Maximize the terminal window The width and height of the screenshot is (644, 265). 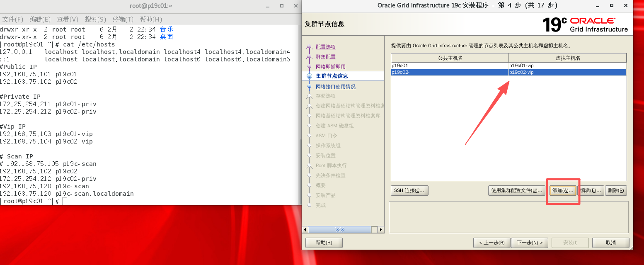282,6
